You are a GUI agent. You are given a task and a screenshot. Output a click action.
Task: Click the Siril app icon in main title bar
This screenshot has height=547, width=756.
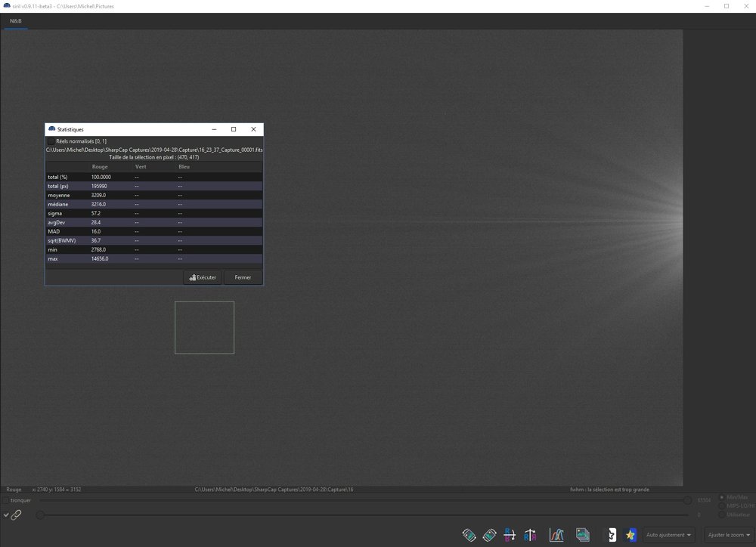point(7,6)
